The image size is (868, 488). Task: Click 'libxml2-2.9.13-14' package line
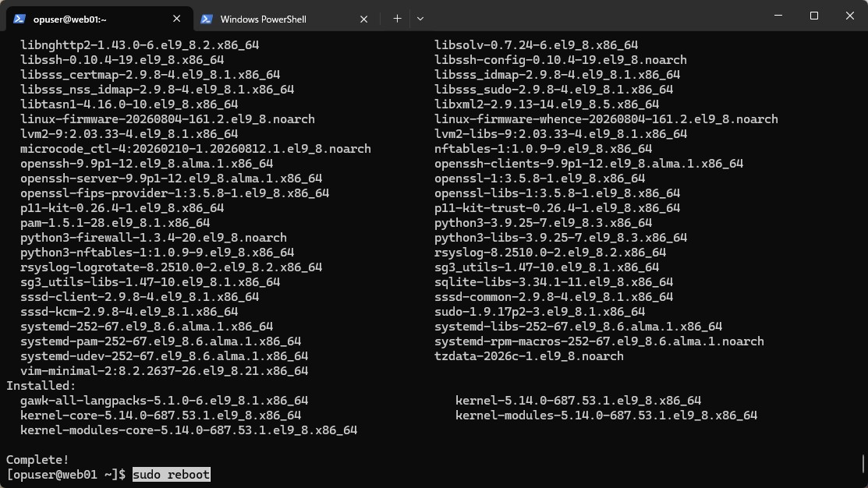(547, 104)
